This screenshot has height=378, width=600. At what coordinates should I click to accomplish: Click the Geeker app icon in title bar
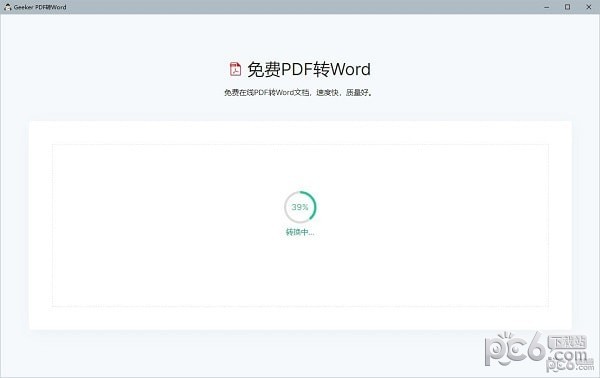(8, 7)
